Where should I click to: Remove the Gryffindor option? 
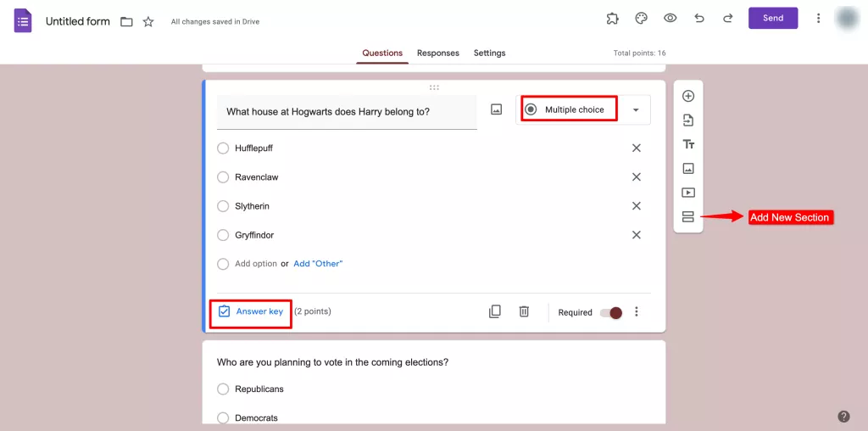[637, 235]
